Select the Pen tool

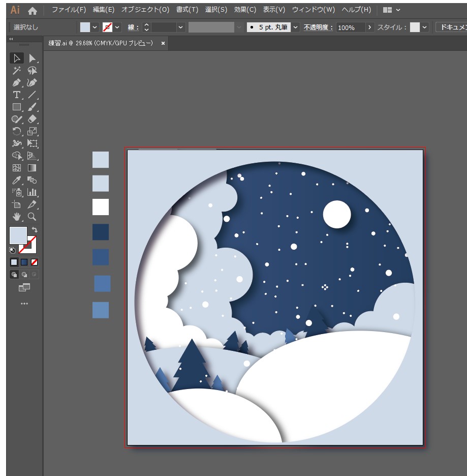tap(17, 82)
